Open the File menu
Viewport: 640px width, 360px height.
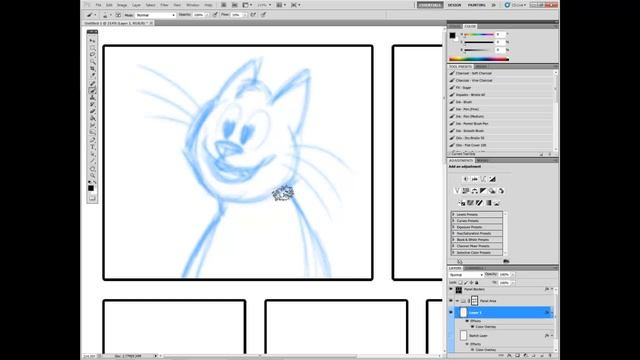[98, 5]
